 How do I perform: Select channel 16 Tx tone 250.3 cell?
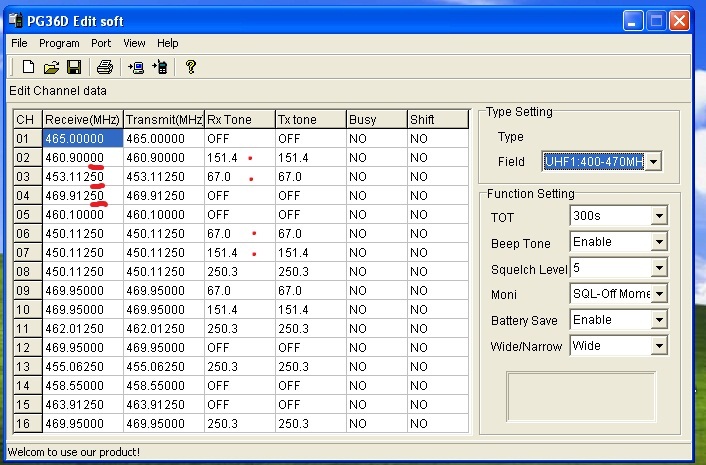[311, 424]
